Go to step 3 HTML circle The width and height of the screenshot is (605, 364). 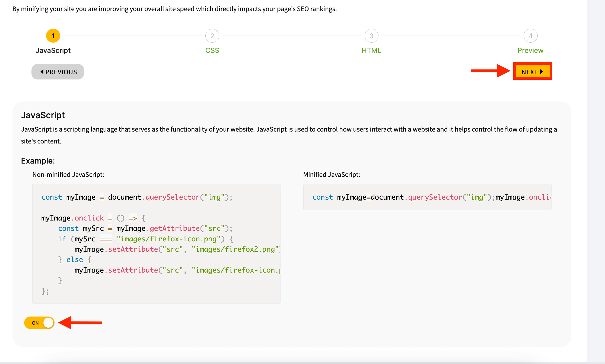pos(371,36)
